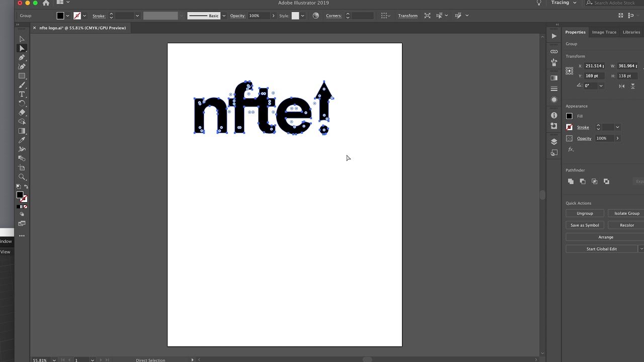644x362 pixels.
Task: Click Start Global Edit button
Action: point(602,249)
